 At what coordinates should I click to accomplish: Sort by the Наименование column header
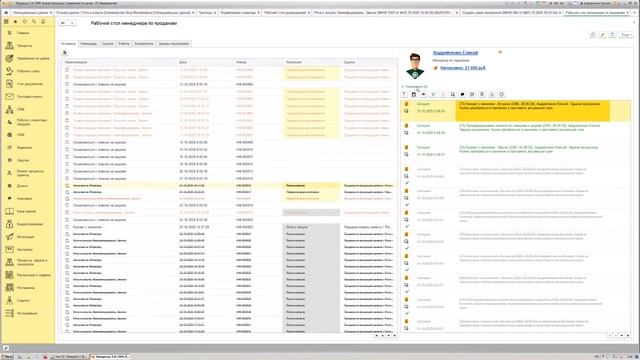tap(119, 62)
